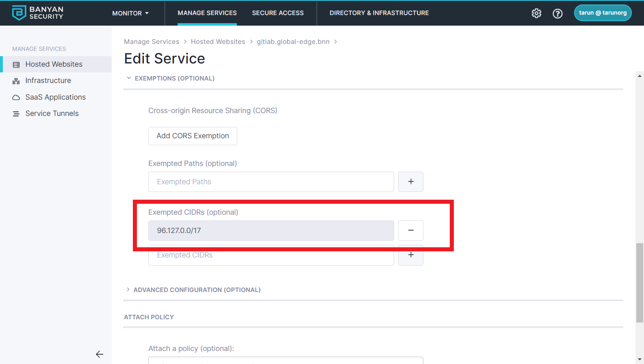Go to Hosted Websites breadcrumb link
Image resolution: width=644 pixels, height=364 pixels.
click(x=218, y=41)
